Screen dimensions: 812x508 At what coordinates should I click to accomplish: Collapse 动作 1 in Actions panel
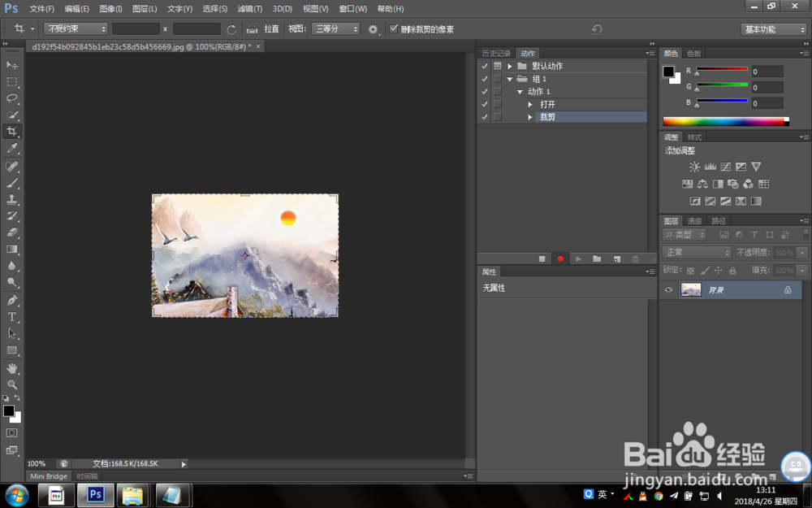pos(520,92)
